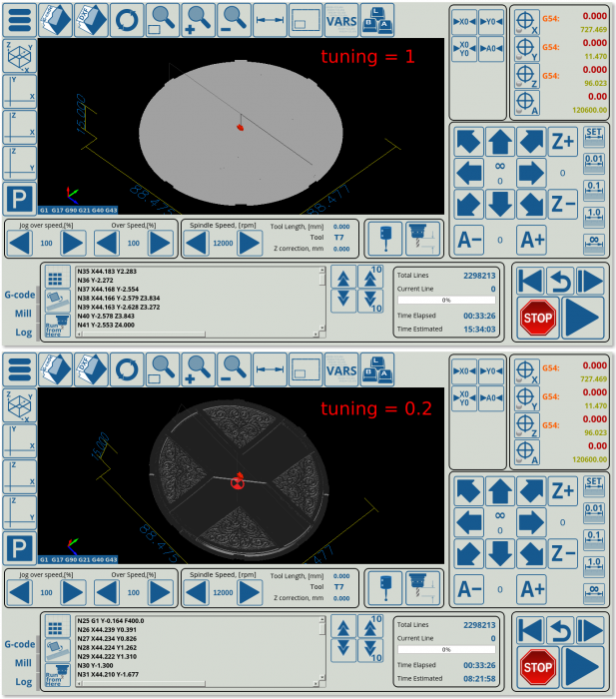Switch to G-code tab in top panel

point(20,295)
